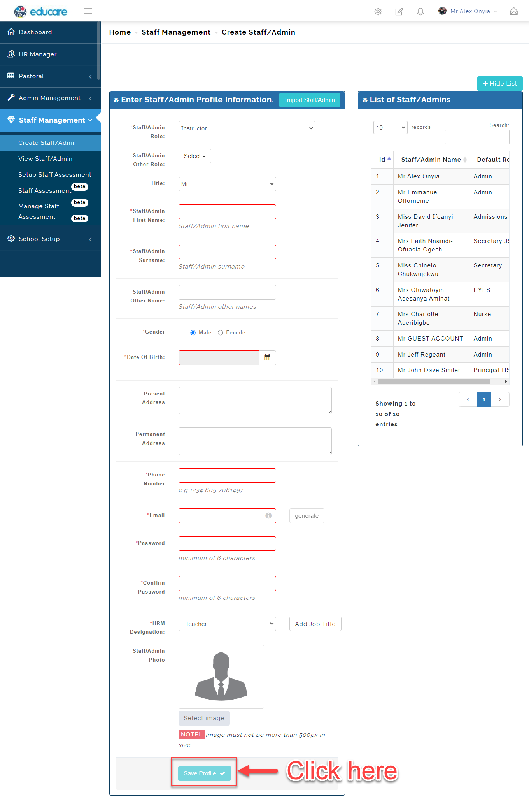The image size is (529, 812).
Task: Click the HR Manager person icon
Action: [11, 54]
